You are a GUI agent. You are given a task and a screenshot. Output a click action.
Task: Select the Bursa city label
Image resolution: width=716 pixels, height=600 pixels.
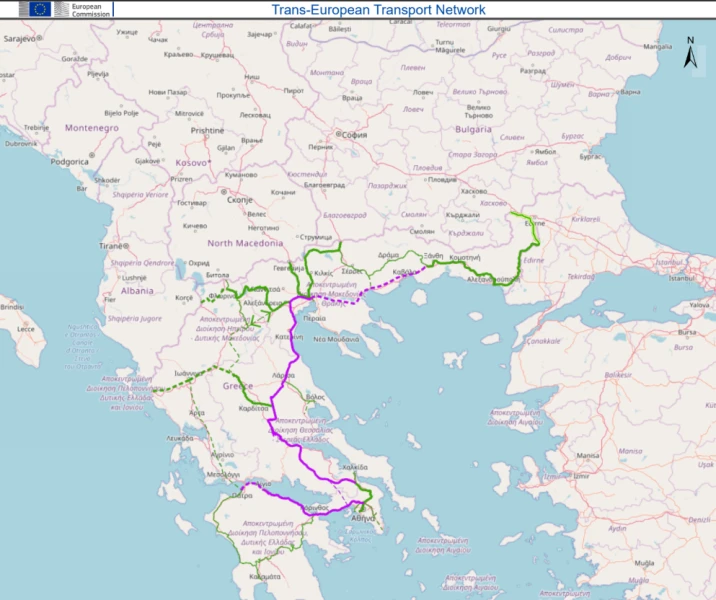(x=687, y=332)
